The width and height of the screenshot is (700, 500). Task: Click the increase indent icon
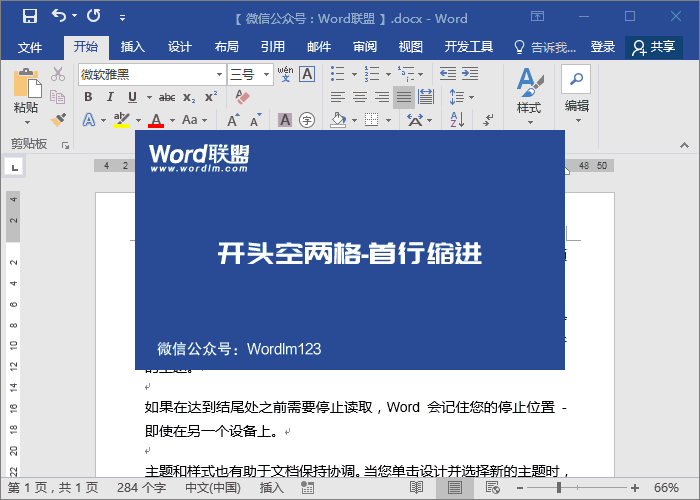[x=470, y=74]
